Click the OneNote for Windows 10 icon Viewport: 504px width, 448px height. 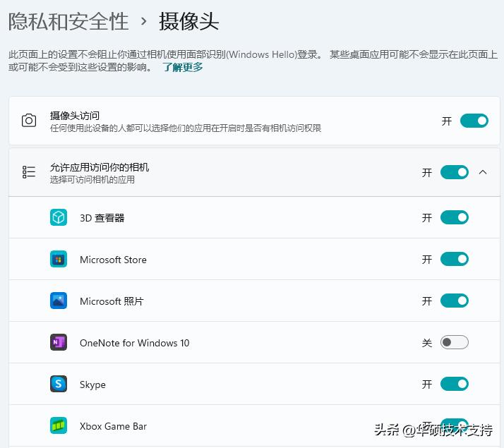click(59, 342)
